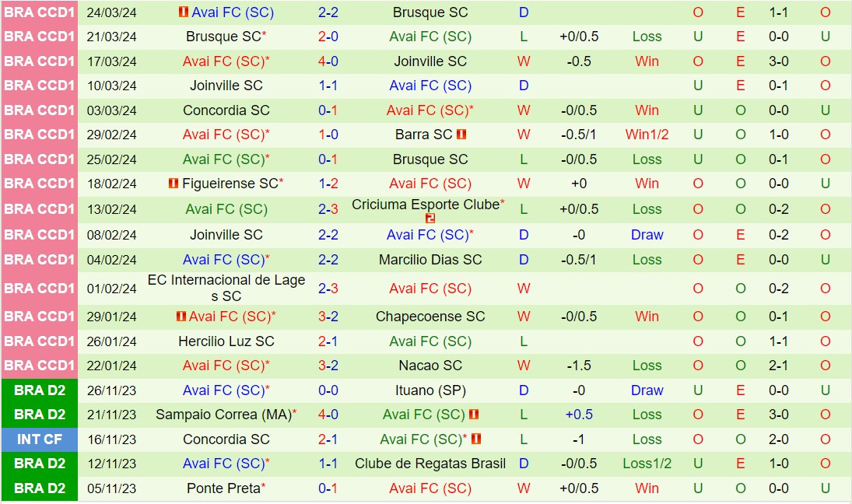Screen dimensions: 852x504
Task: Open Chapecoense SC team link
Action: (430, 317)
